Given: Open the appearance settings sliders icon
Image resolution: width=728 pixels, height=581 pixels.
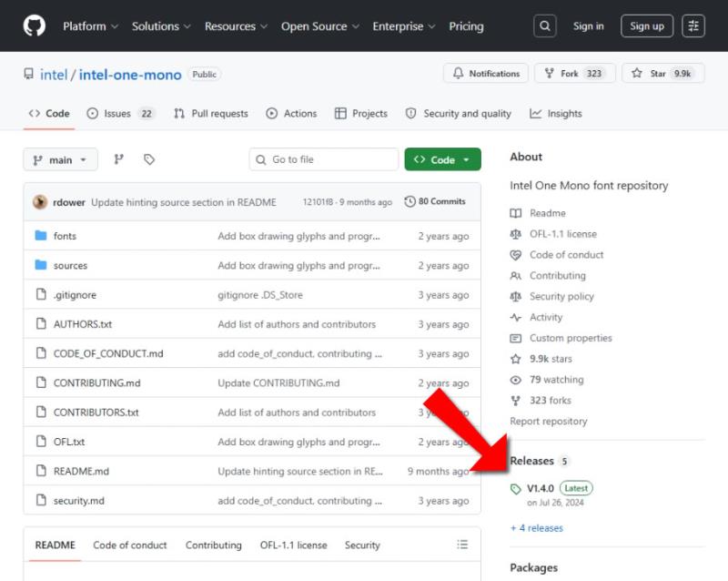Looking at the screenshot, I should pyautogui.click(x=693, y=26).
